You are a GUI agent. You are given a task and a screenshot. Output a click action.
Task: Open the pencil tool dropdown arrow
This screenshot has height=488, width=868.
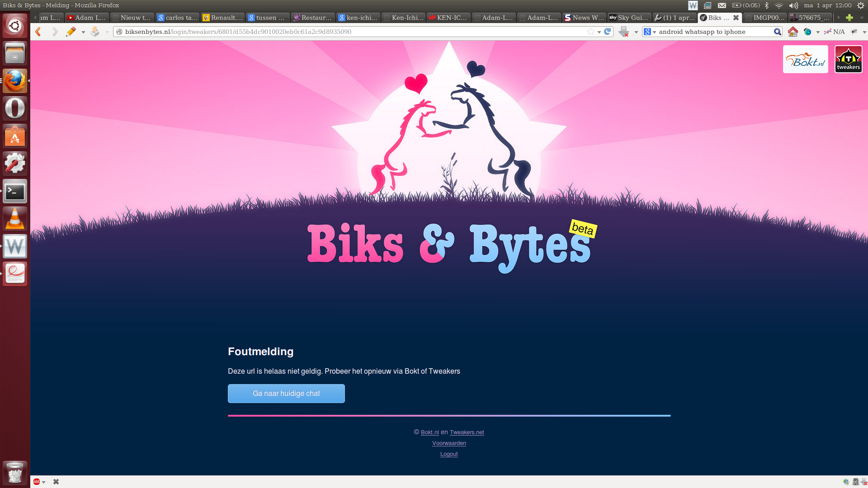tap(83, 32)
